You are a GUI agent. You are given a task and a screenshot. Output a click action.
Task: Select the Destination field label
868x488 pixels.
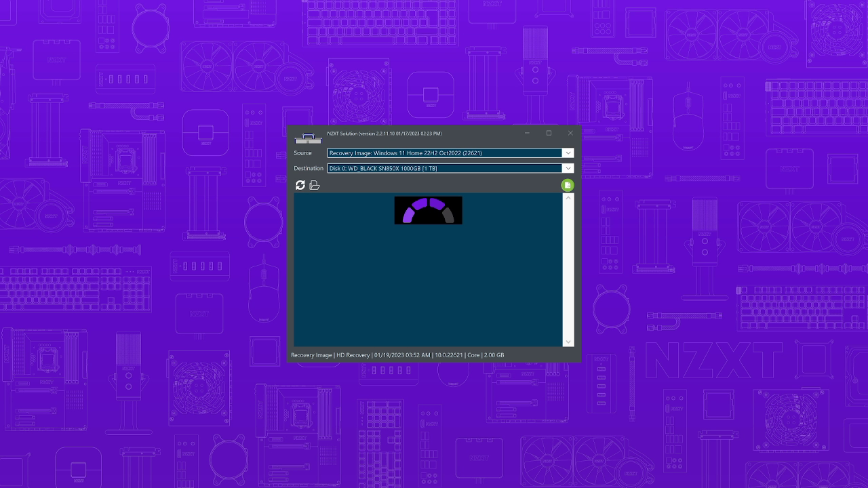tap(309, 168)
